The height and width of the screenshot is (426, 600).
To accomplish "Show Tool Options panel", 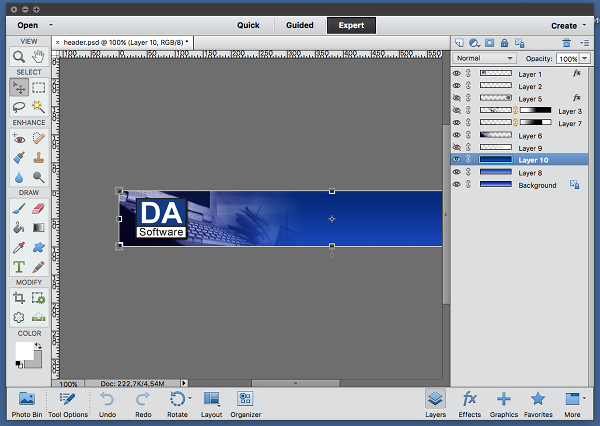I will pyautogui.click(x=68, y=404).
